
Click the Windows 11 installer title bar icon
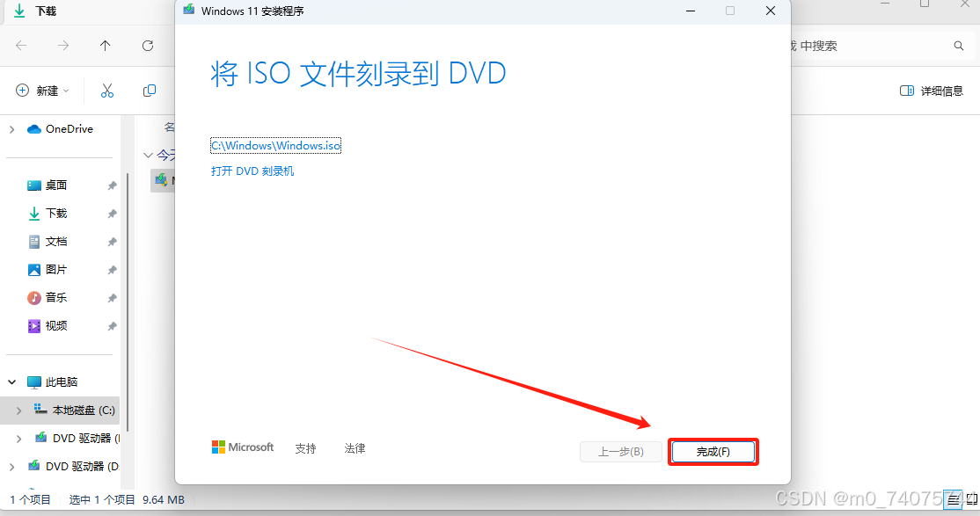[189, 10]
